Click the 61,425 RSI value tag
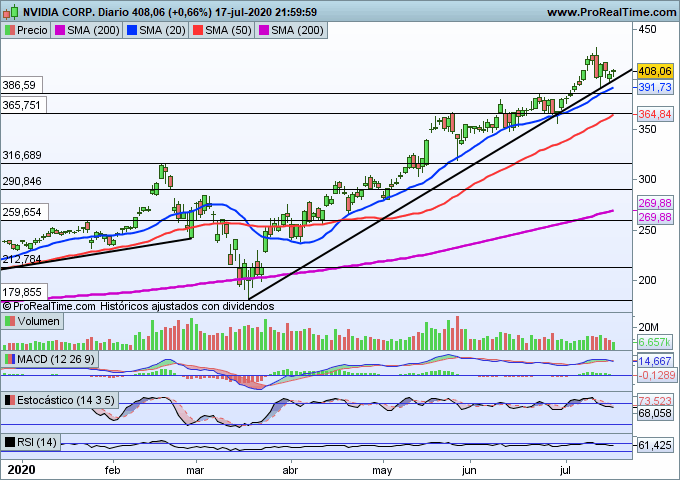 click(x=655, y=445)
